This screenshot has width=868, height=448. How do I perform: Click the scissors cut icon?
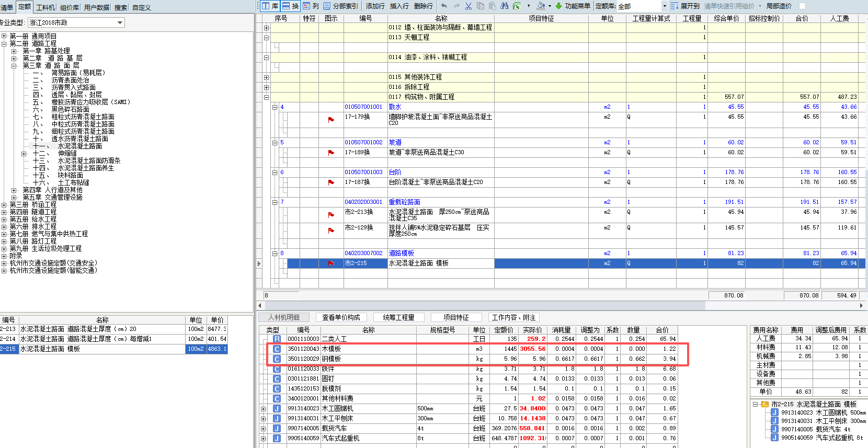[x=469, y=6]
